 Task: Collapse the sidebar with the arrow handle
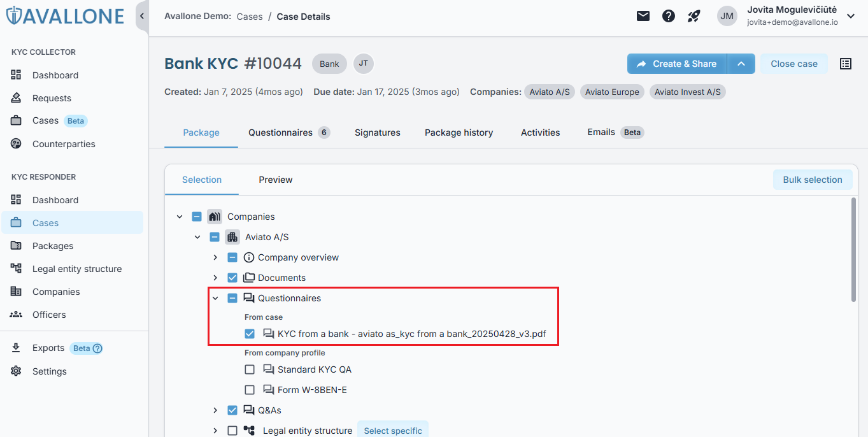142,16
